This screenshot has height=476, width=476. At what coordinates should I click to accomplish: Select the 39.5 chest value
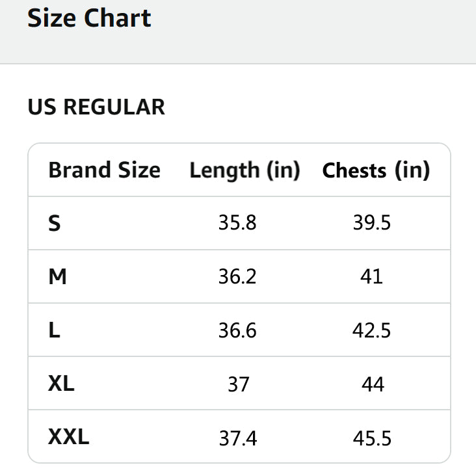pos(372,224)
